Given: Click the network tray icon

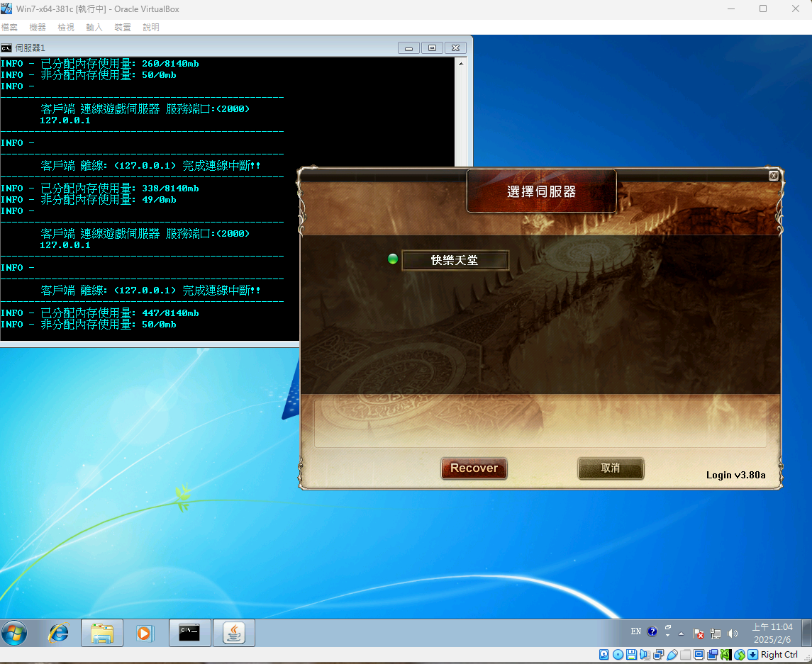Looking at the screenshot, I should [x=716, y=634].
